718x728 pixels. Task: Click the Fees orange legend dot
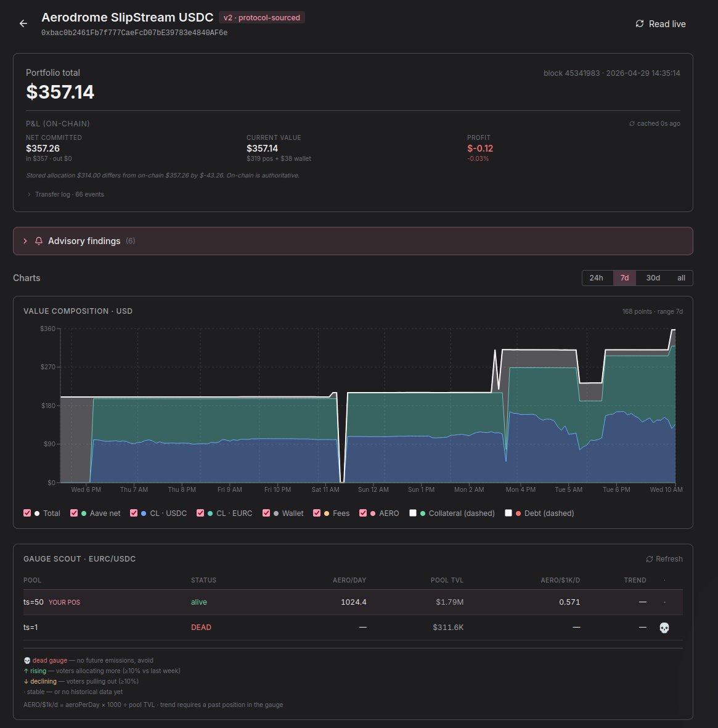327,513
